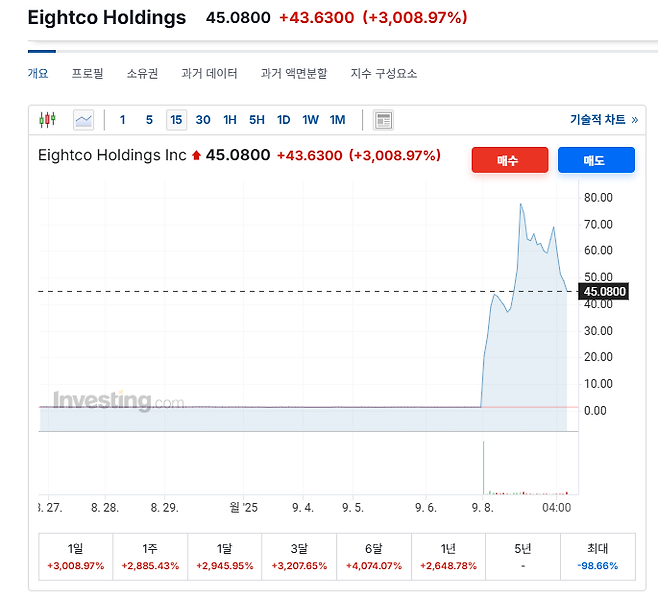Select the 최대 performance range
The image size is (658, 598).
click(598, 557)
